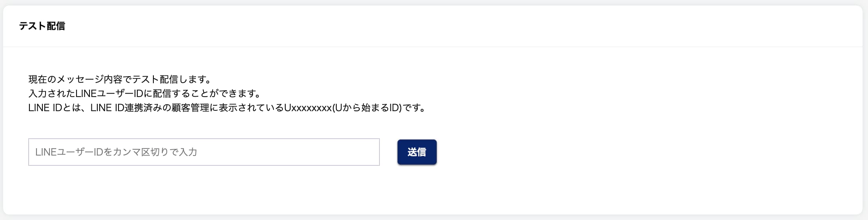868x220 pixels.
Task: Click the word 顧客管理 in the description
Action: [190, 108]
